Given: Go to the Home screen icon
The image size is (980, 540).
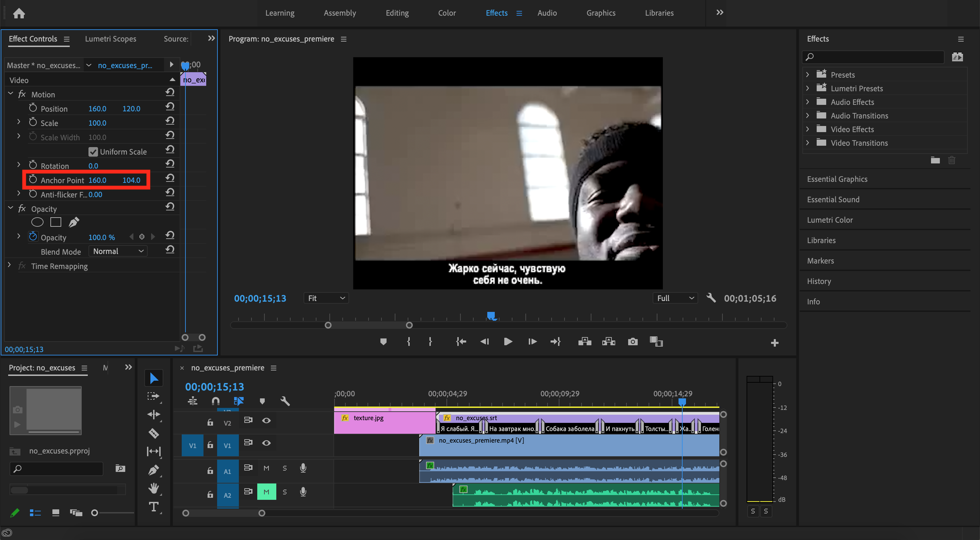Looking at the screenshot, I should pos(19,14).
